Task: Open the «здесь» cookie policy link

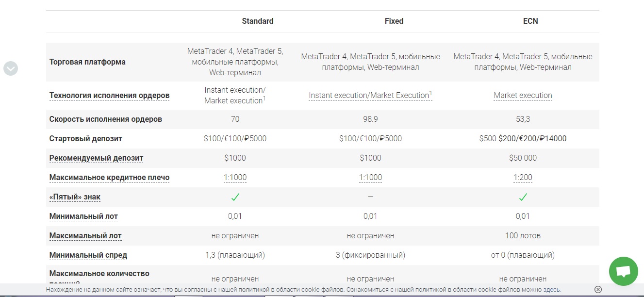Action: click(x=552, y=288)
